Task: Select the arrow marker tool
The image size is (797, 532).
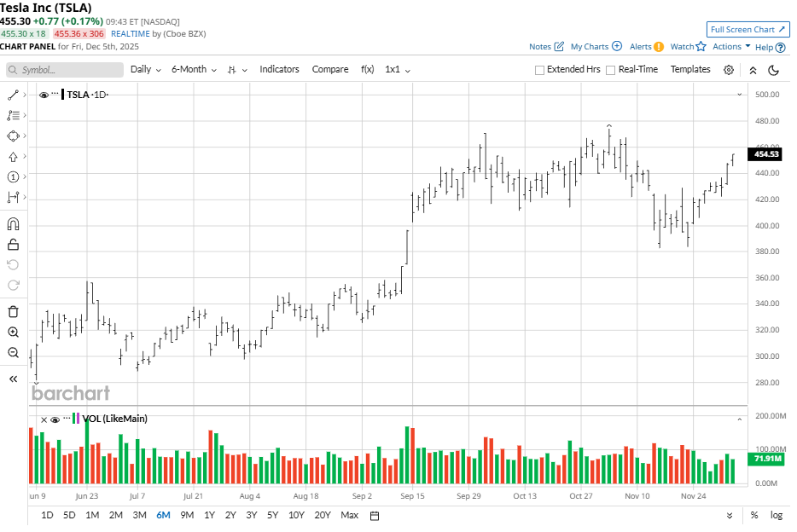Action: click(13, 157)
